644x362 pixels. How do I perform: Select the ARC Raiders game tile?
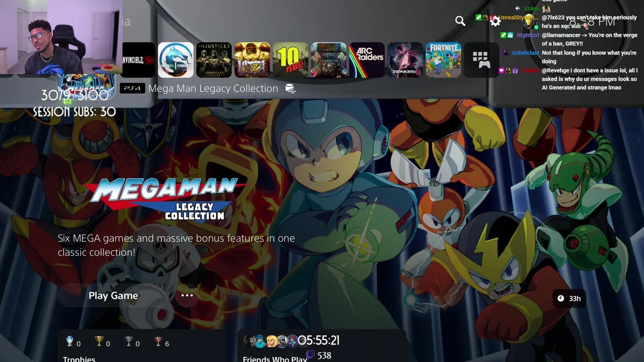[x=367, y=60]
